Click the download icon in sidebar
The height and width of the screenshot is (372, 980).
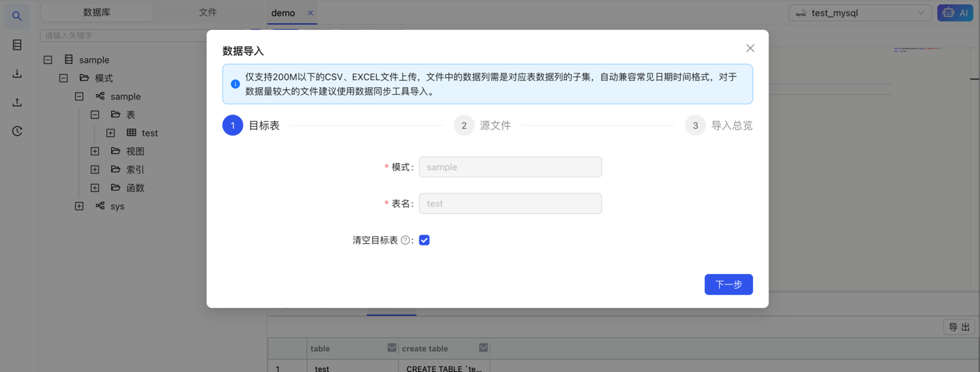click(17, 74)
